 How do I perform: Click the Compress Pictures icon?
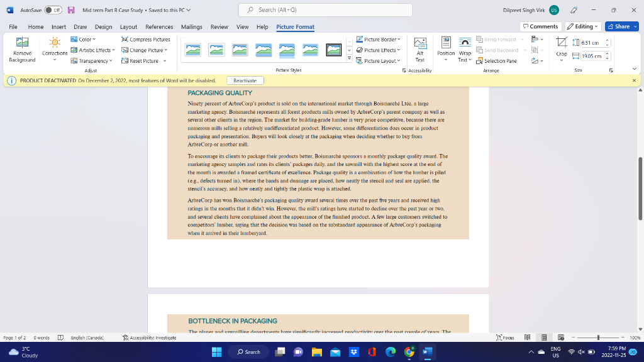point(125,40)
